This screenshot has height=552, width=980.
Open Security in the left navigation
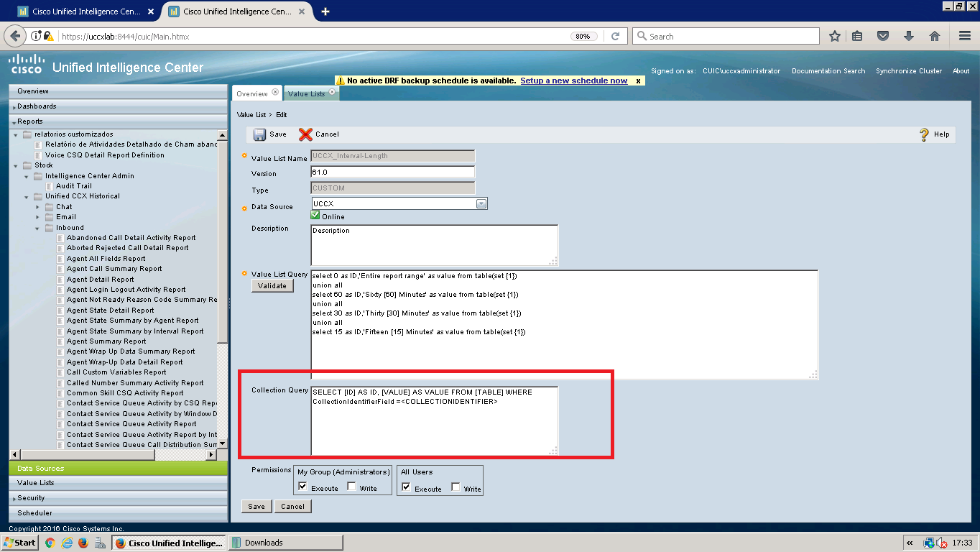coord(119,498)
